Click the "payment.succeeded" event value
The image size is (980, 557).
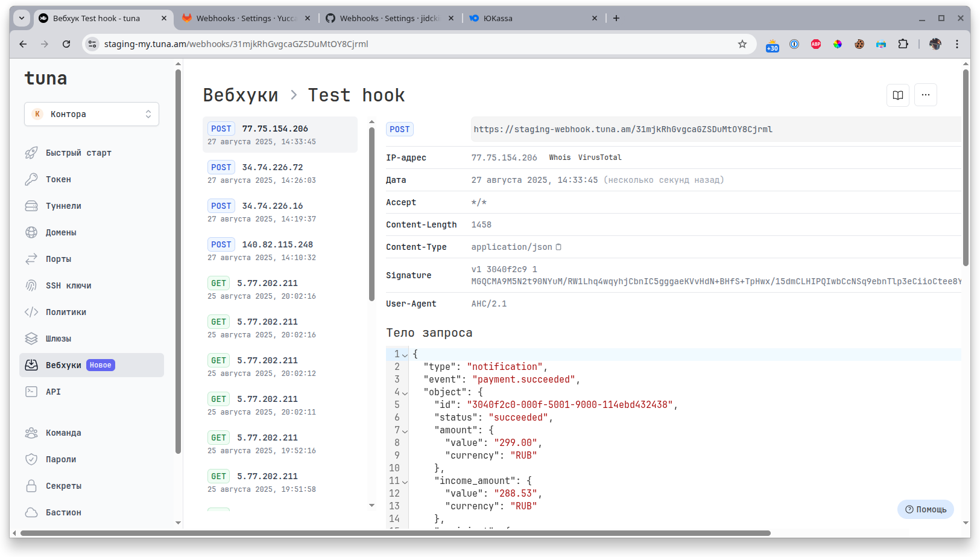point(523,380)
